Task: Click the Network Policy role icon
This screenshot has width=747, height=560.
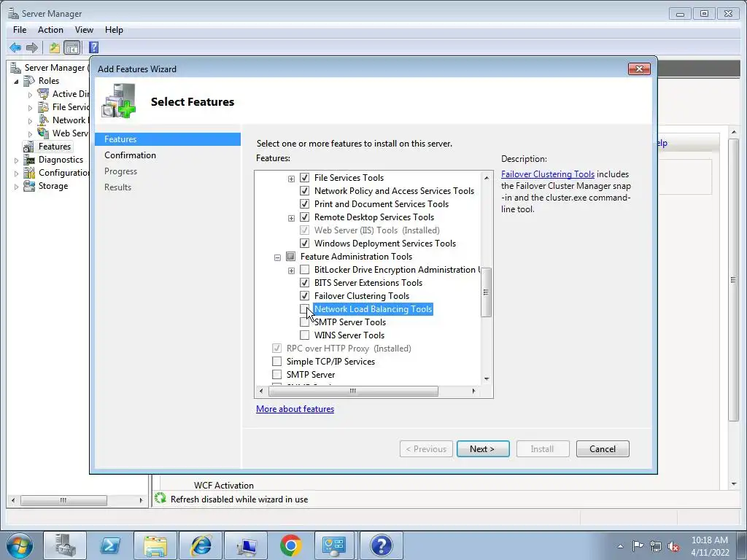Action: pyautogui.click(x=43, y=120)
